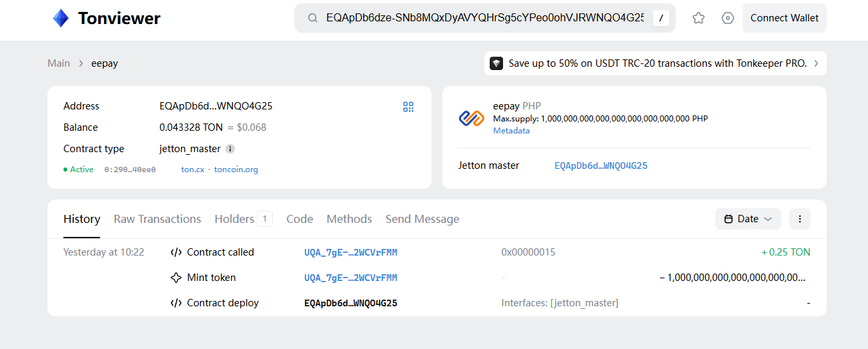Click the star favorites icon
Viewport: 868px width, 349px height.
(699, 18)
